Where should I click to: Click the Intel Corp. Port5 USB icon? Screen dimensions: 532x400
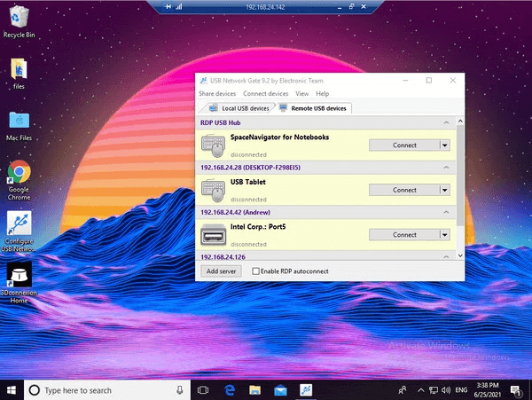pyautogui.click(x=213, y=235)
